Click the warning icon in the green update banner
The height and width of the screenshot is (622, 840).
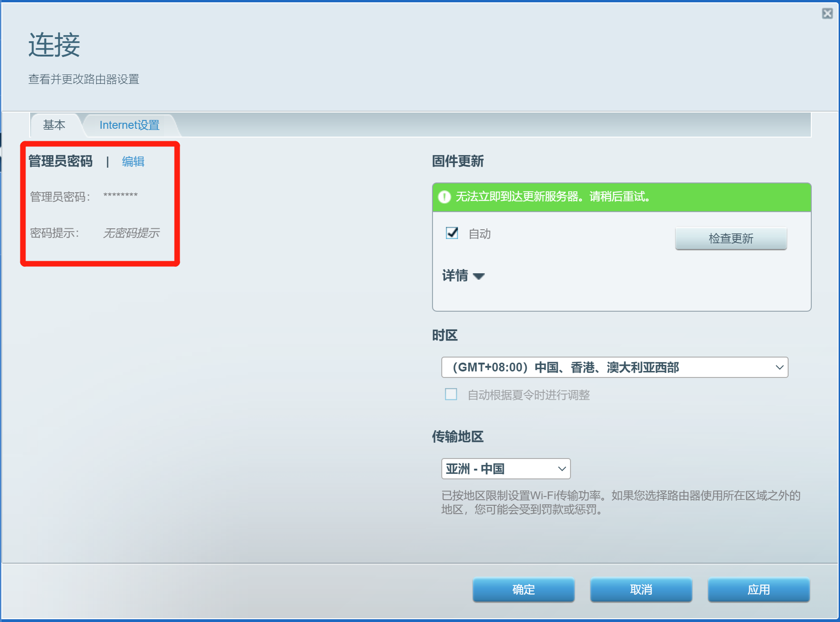point(445,197)
